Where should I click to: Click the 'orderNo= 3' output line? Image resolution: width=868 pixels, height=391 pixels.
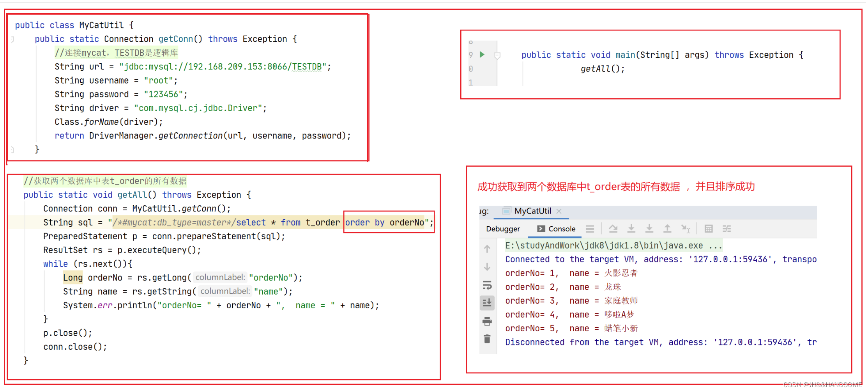571,301
